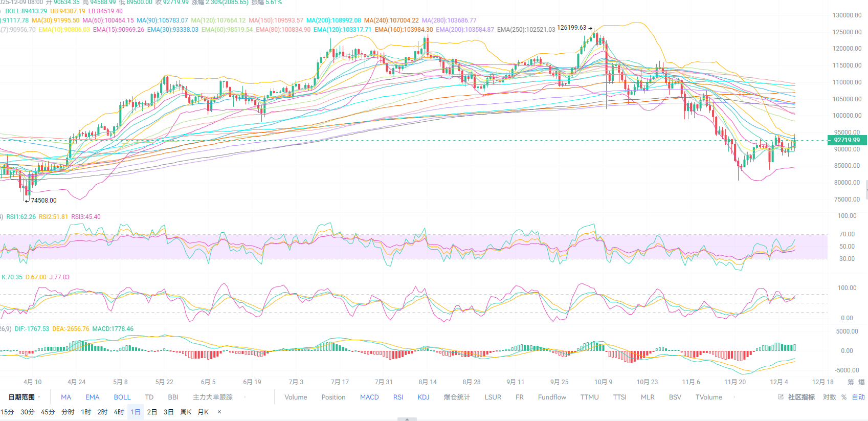The height and width of the screenshot is (421, 868).
Task: Enable the MACD sub-indicator
Action: tap(369, 397)
